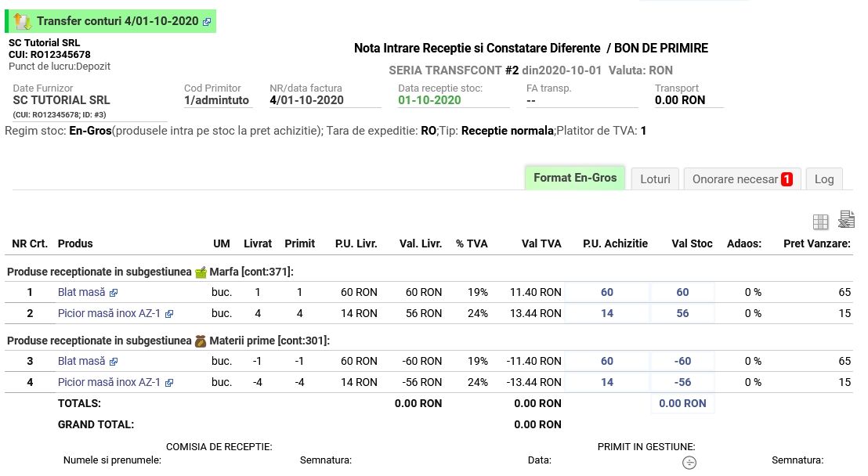868x476 pixels.
Task: Switch to the Loturi tab
Action: point(655,179)
